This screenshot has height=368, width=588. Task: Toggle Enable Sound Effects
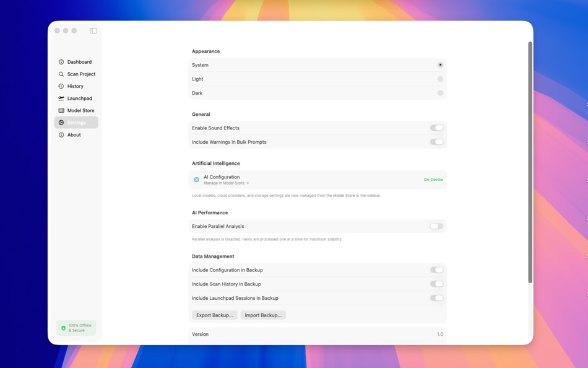438,128
